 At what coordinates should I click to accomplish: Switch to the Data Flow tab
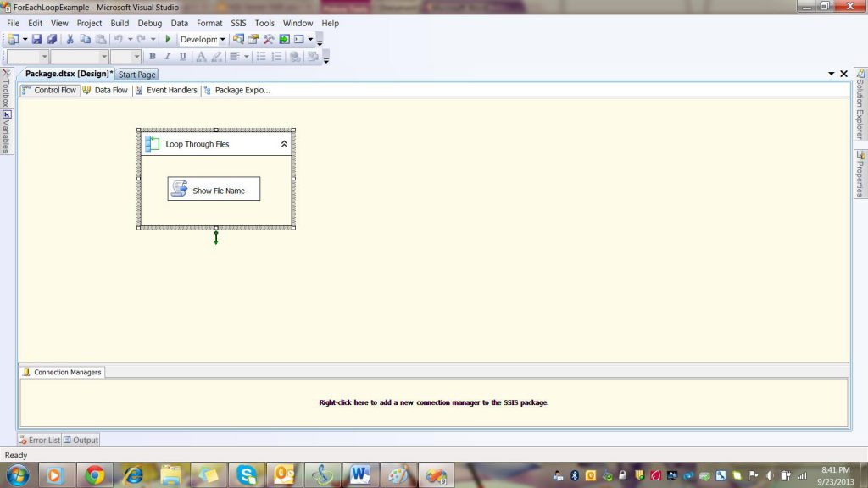pyautogui.click(x=105, y=90)
